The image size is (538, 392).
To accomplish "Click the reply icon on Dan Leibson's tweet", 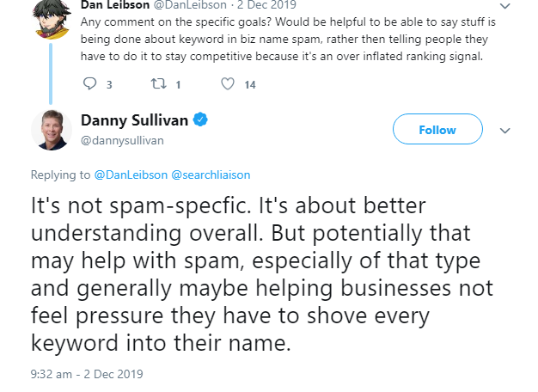I will pos(89,84).
